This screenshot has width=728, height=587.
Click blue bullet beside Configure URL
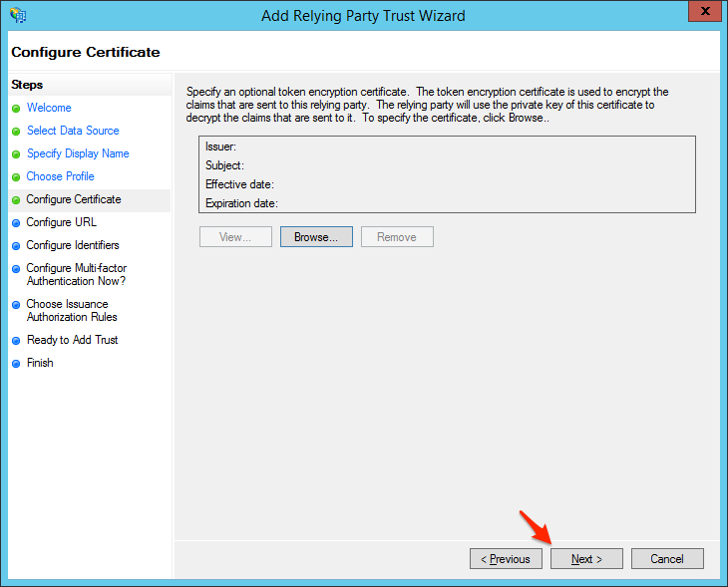[x=16, y=223]
